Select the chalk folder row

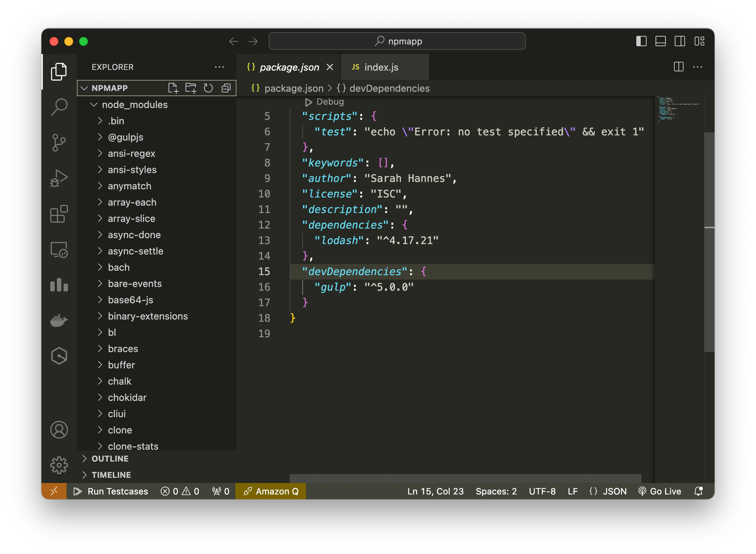point(157,381)
